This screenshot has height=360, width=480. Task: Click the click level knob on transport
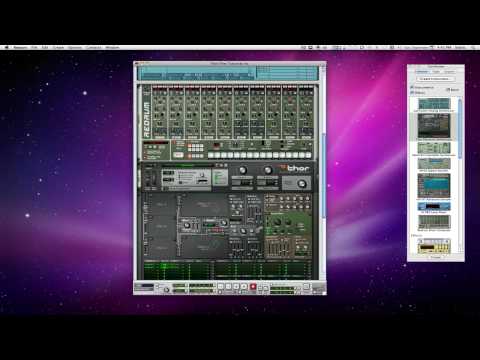[x=166, y=290]
